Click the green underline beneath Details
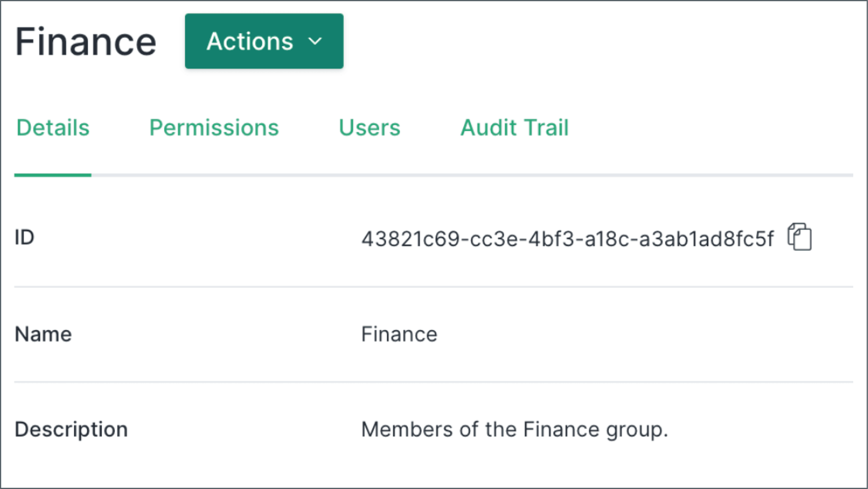This screenshot has width=868, height=489. click(x=53, y=175)
